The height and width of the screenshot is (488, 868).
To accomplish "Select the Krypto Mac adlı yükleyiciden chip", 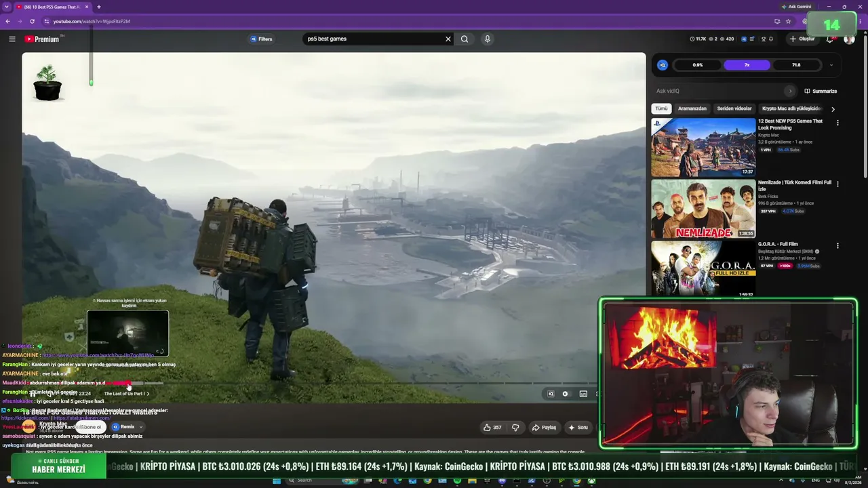I will coord(791,108).
